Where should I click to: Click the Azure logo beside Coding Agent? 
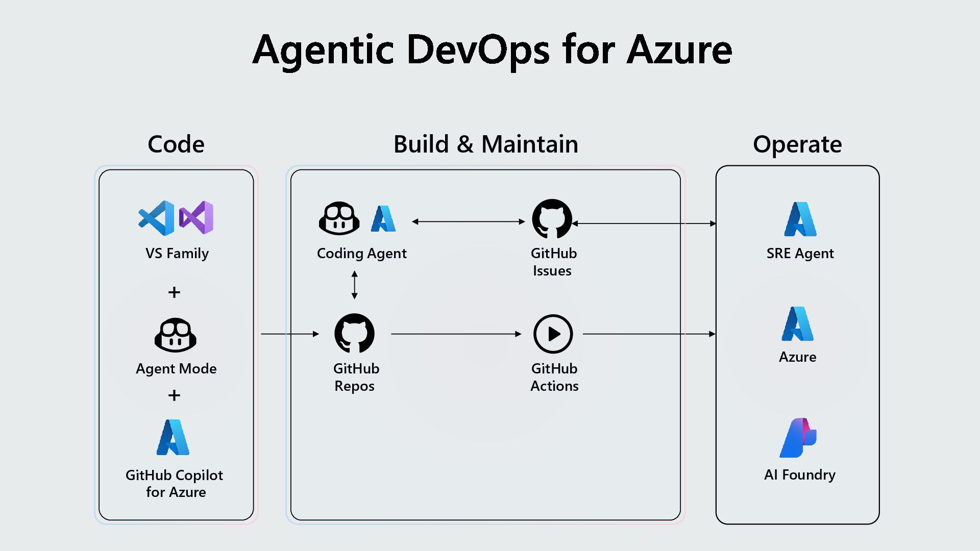pyautogui.click(x=383, y=218)
